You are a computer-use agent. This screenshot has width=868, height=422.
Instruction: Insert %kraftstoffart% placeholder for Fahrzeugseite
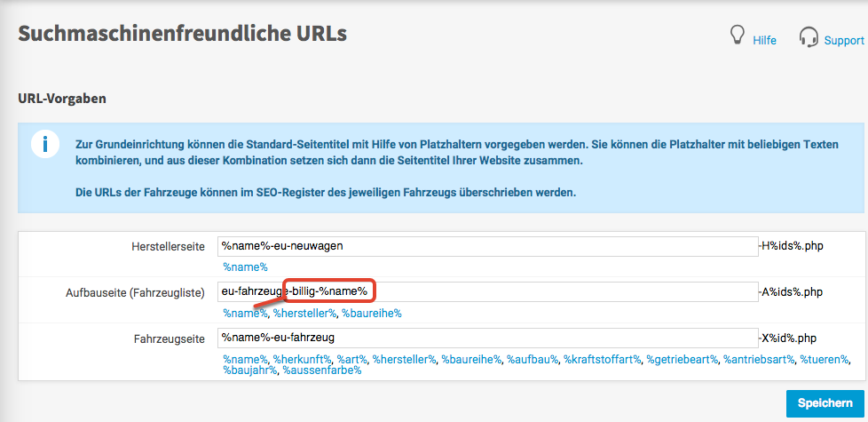pyautogui.click(x=602, y=359)
